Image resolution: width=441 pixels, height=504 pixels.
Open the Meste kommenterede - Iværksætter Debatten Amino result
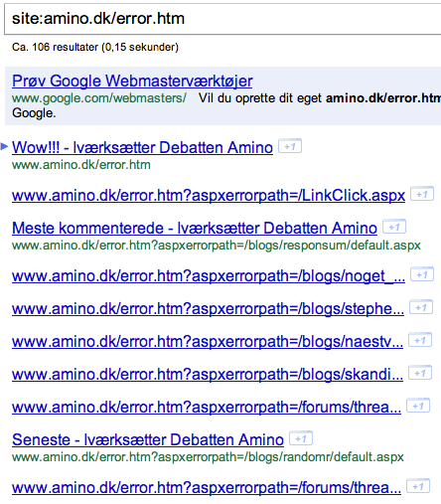point(195,228)
